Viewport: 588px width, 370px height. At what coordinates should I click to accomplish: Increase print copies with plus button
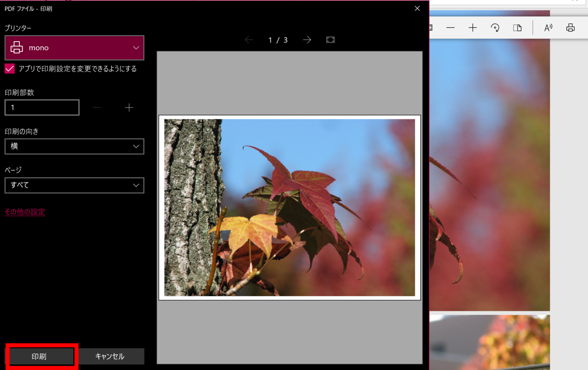[x=129, y=107]
